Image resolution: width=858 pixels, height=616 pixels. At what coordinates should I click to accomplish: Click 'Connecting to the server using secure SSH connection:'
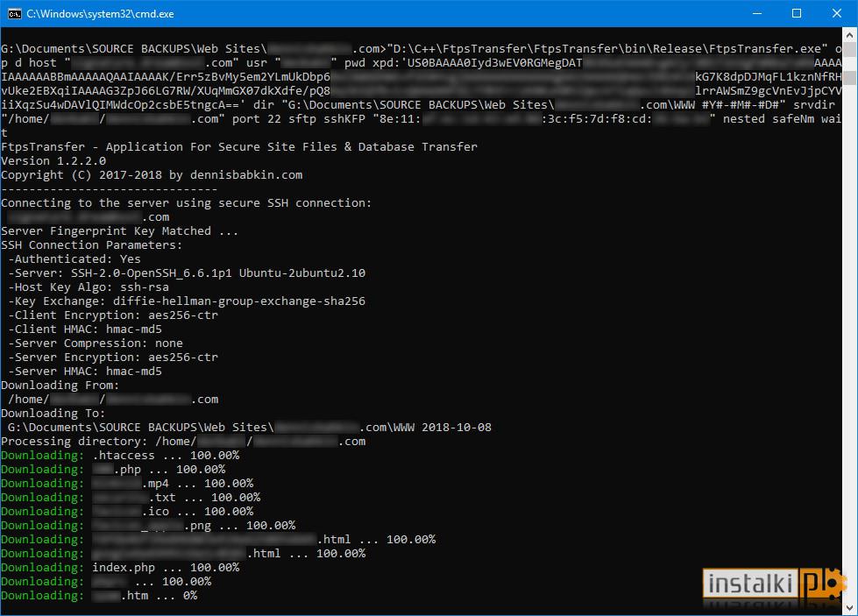tap(186, 203)
